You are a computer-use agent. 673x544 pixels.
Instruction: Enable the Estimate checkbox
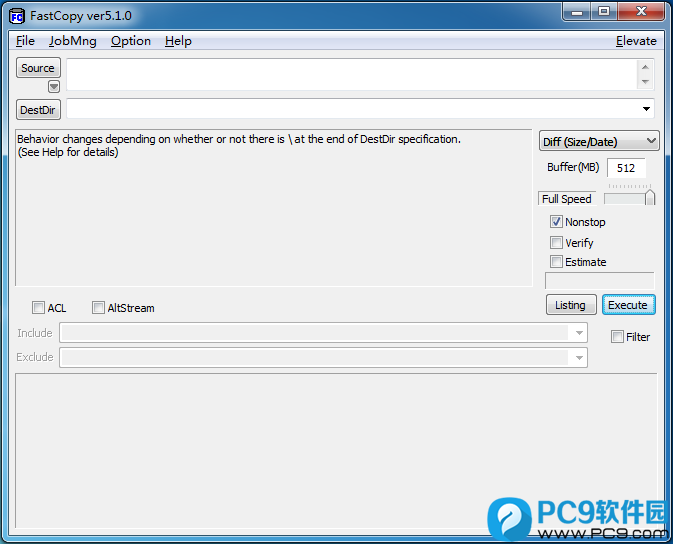(556, 261)
